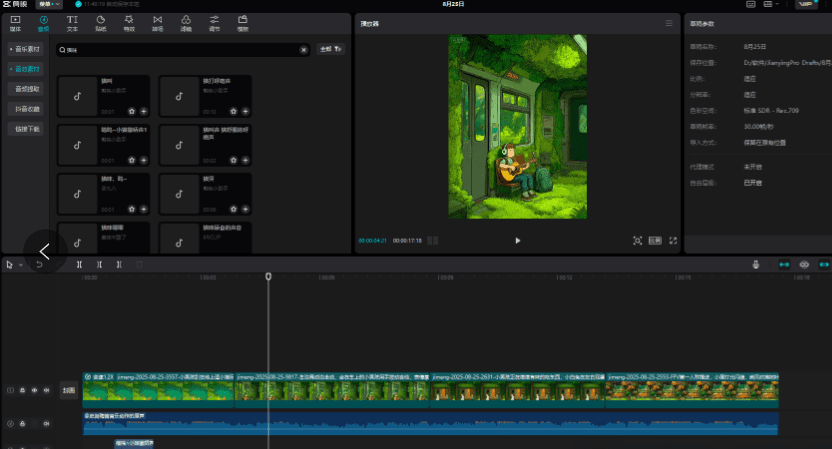Open the 封面 cover editor

pyautogui.click(x=69, y=390)
